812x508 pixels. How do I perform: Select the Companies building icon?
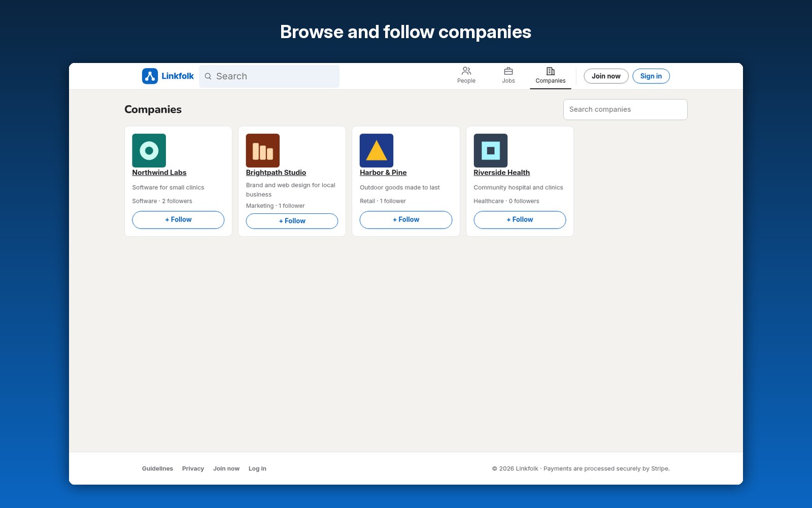point(551,71)
